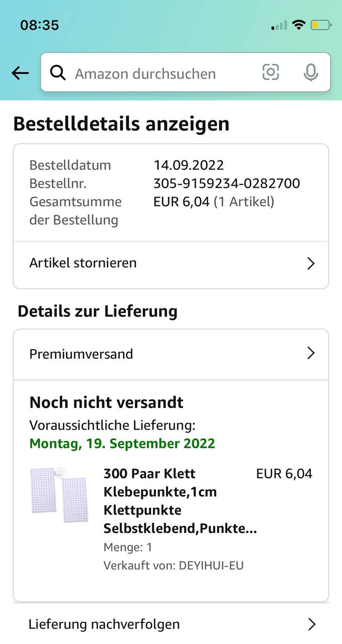This screenshot has width=342, height=644.
Task: Tap the cellular signal bars icon
Action: 279,25
